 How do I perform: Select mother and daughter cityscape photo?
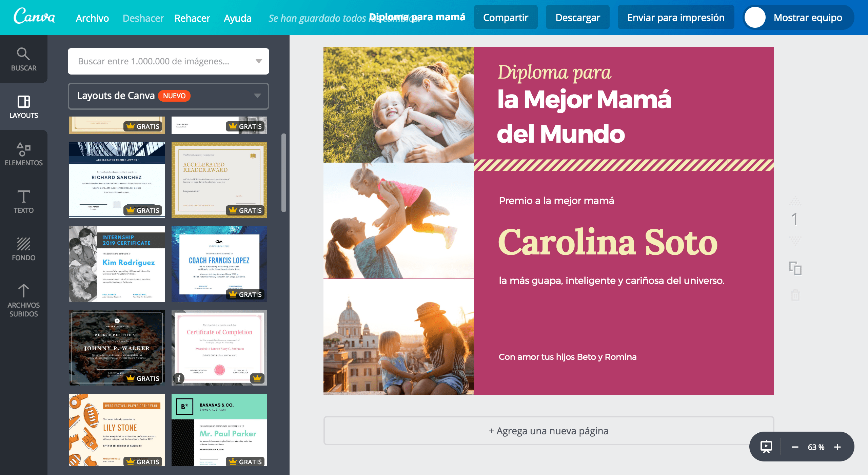tap(399, 337)
